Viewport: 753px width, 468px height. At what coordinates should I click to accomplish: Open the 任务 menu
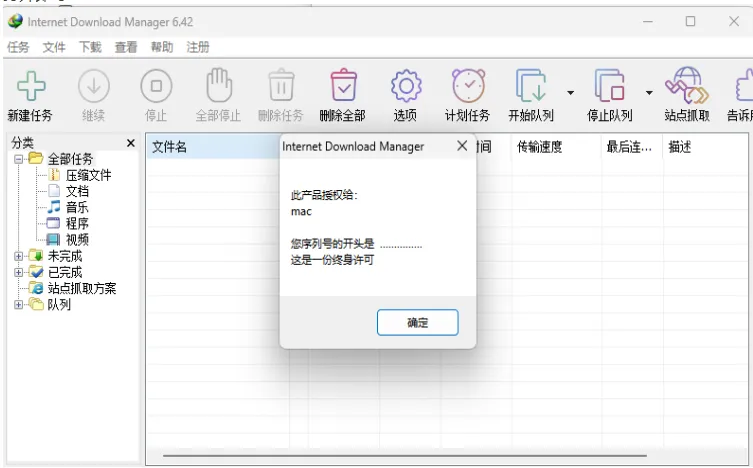[x=18, y=47]
